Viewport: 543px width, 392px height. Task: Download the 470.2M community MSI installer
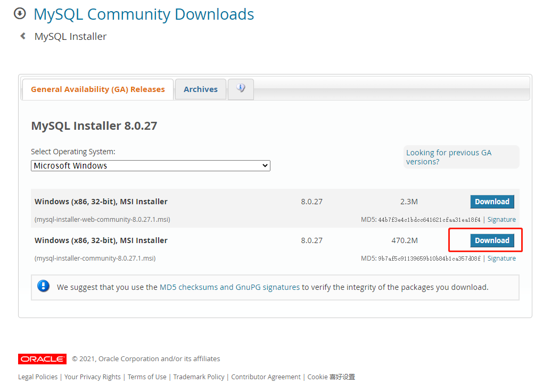coord(492,240)
